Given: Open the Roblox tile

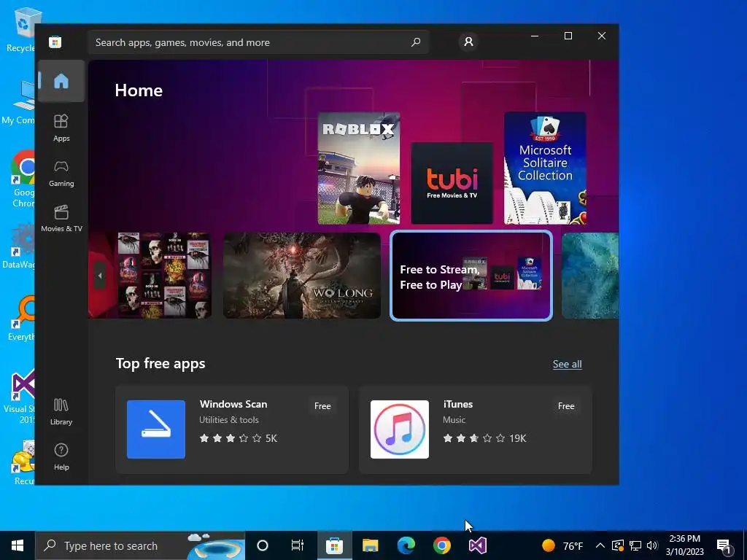Looking at the screenshot, I should (x=359, y=168).
